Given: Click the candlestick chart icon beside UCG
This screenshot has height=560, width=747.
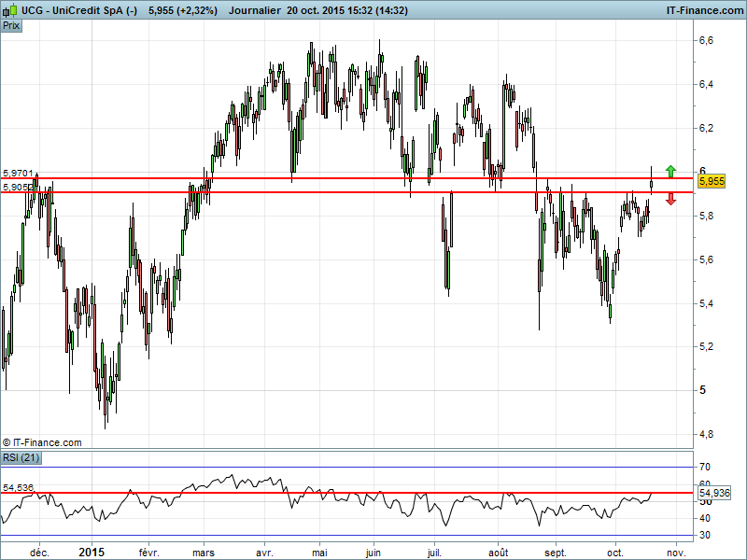Looking at the screenshot, I should pyautogui.click(x=11, y=10).
